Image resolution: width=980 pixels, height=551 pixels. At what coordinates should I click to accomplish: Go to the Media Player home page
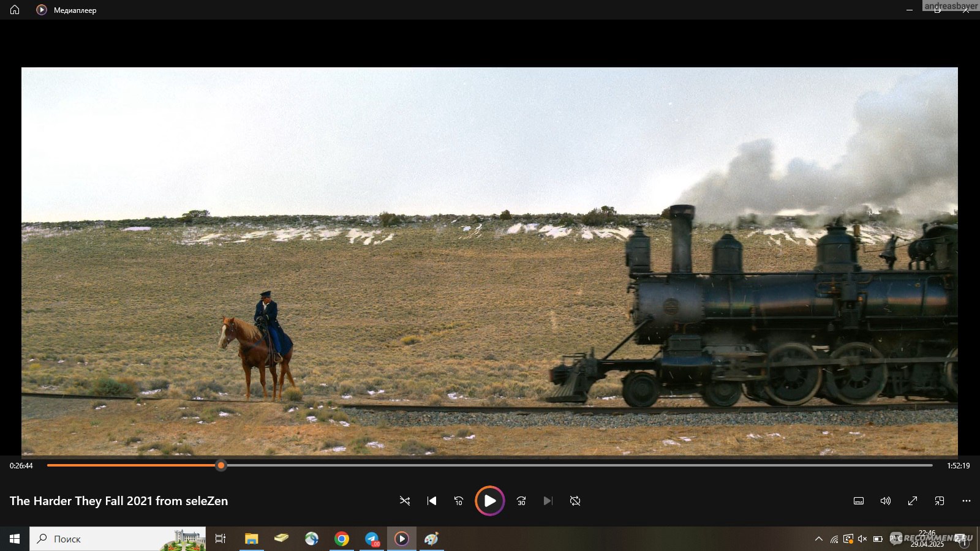point(15,10)
